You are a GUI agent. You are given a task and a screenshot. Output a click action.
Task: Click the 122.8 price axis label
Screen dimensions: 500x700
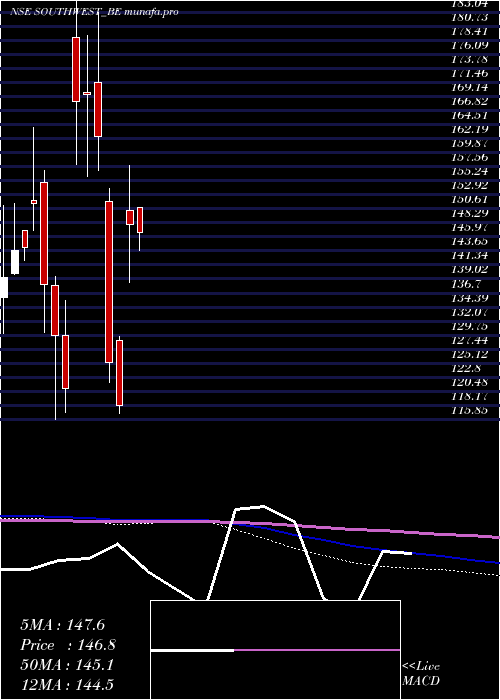[467, 368]
